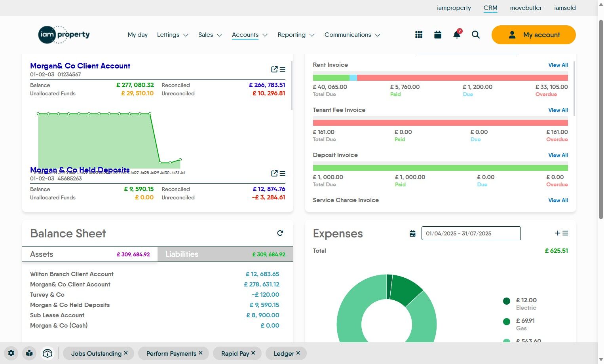Refresh the Balance Sheet panel

tap(280, 233)
